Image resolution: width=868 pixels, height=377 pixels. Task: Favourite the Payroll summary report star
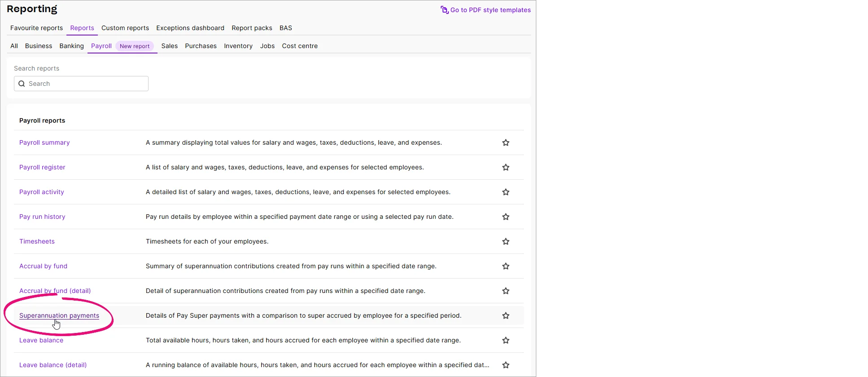(x=506, y=142)
